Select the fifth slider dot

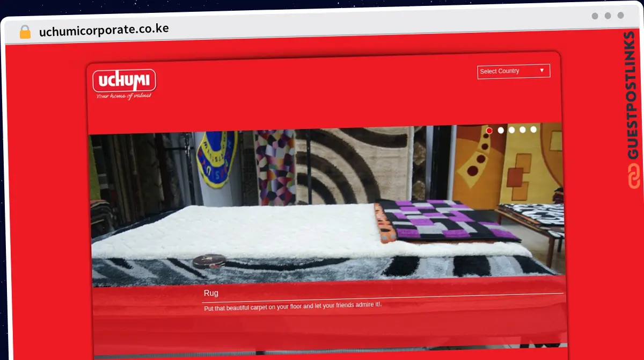tap(533, 129)
